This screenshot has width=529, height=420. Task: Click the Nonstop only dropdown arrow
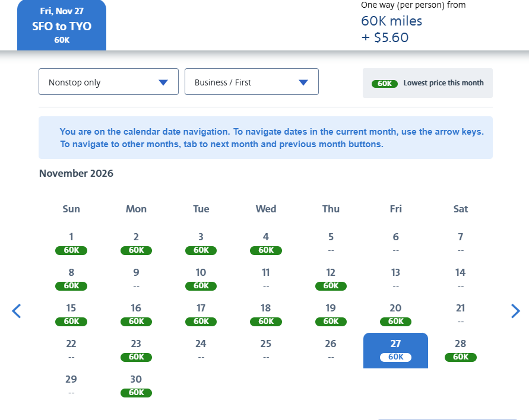(x=163, y=82)
